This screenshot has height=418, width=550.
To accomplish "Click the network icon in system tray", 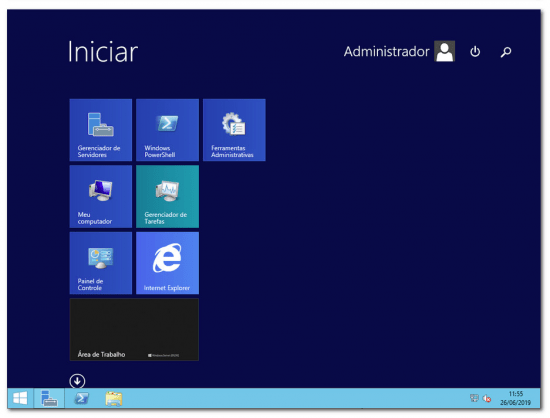I will (x=474, y=398).
